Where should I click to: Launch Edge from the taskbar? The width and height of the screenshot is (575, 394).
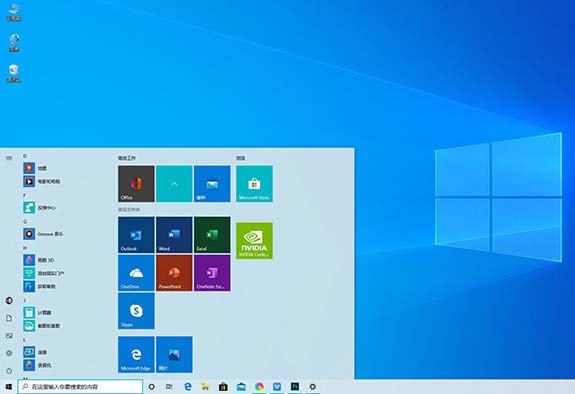click(x=188, y=387)
